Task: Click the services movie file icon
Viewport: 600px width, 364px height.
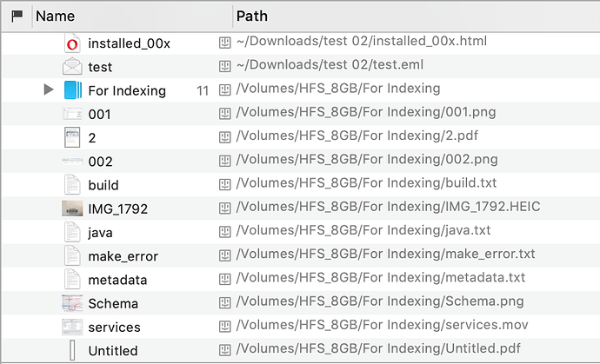Action: (72, 327)
